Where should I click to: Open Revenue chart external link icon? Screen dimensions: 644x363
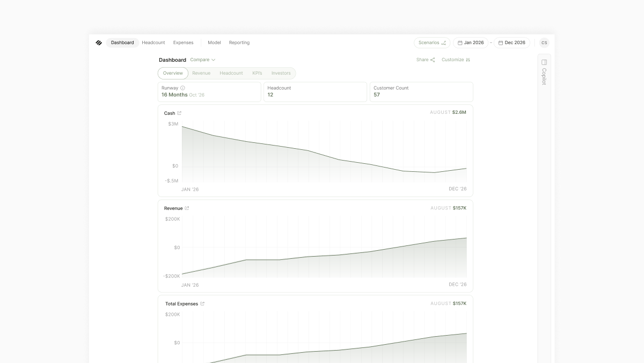[x=187, y=208]
